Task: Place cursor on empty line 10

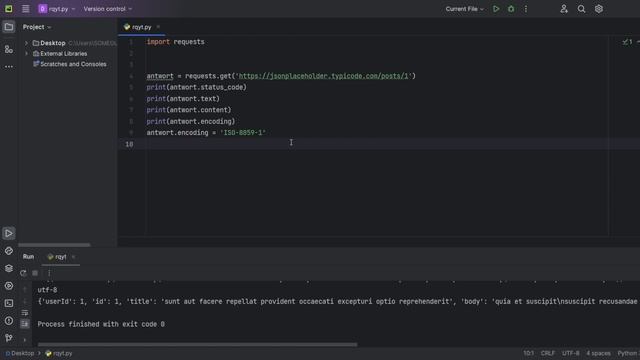Action: tap(380, 144)
